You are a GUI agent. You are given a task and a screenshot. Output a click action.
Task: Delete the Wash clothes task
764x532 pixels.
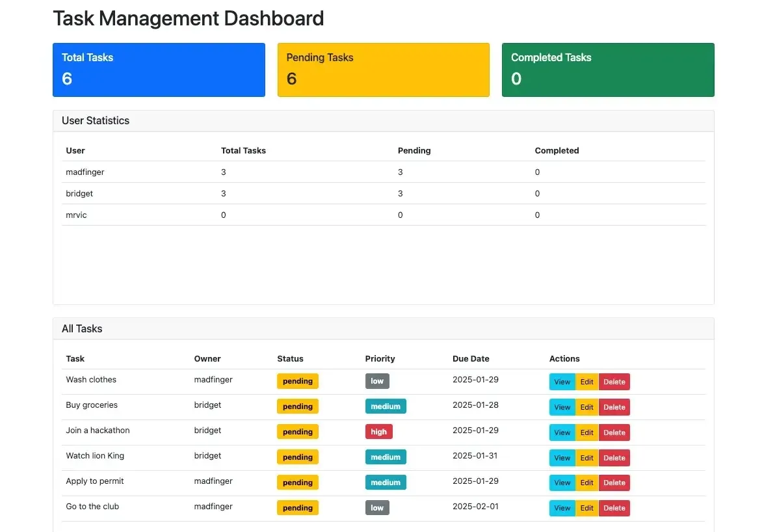tap(614, 382)
